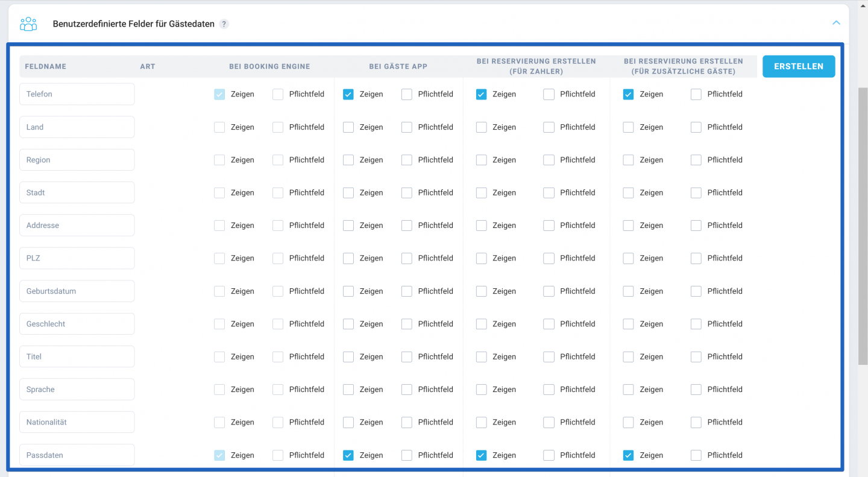The image size is (868, 477).
Task: Enable Passdaten Pflichtfeld for zusätzliche Gäste
Action: pyautogui.click(x=696, y=455)
